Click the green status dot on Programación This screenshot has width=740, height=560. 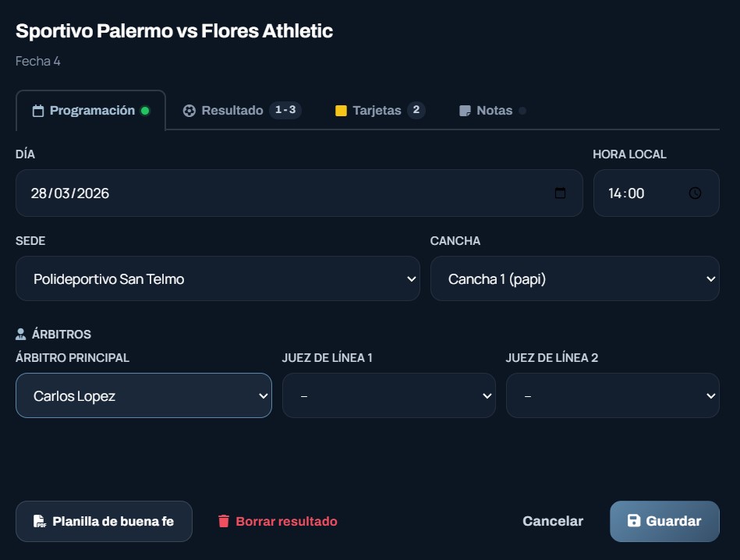[145, 111]
